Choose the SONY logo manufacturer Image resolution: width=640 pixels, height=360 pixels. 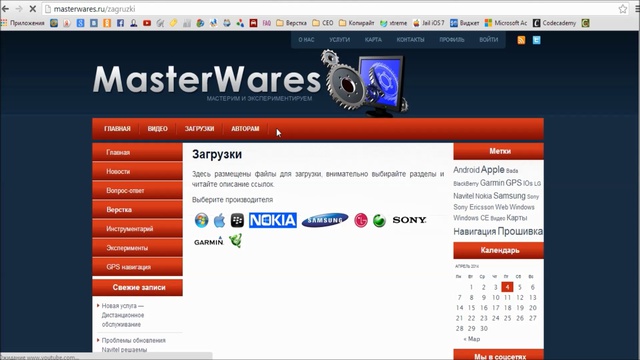[x=409, y=220]
